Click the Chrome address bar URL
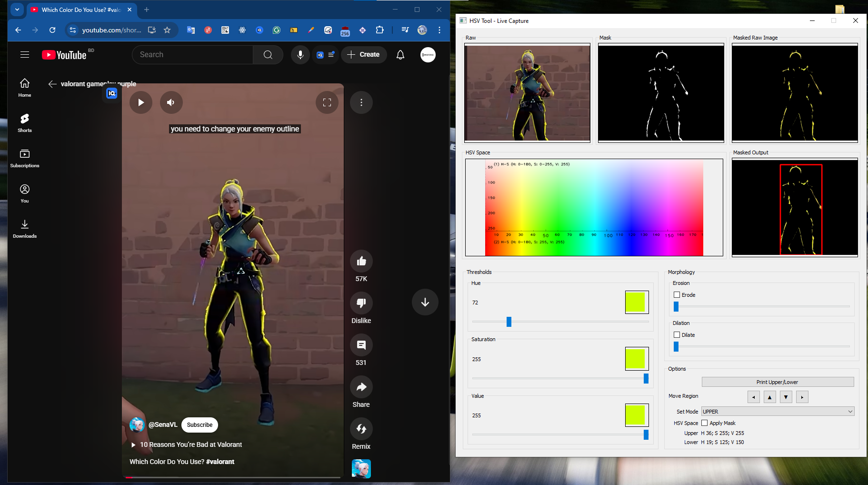The width and height of the screenshot is (868, 485). [111, 30]
